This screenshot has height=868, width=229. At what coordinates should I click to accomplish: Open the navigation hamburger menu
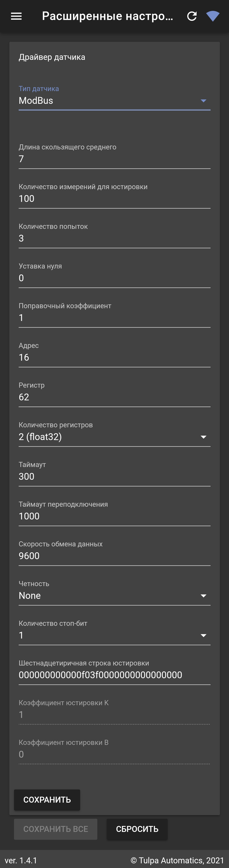16,16
